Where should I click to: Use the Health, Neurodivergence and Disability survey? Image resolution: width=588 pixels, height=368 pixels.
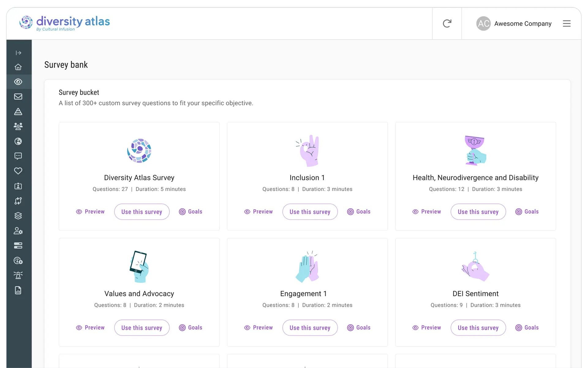click(x=478, y=212)
